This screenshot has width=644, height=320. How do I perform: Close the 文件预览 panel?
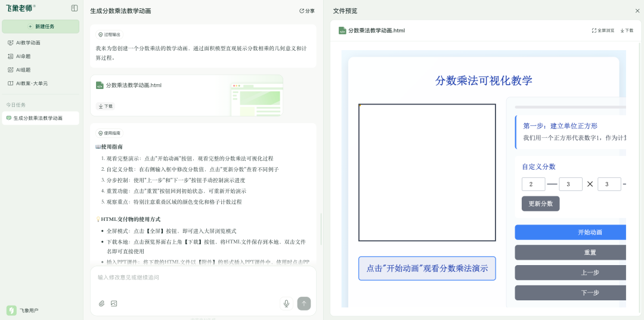637,11
